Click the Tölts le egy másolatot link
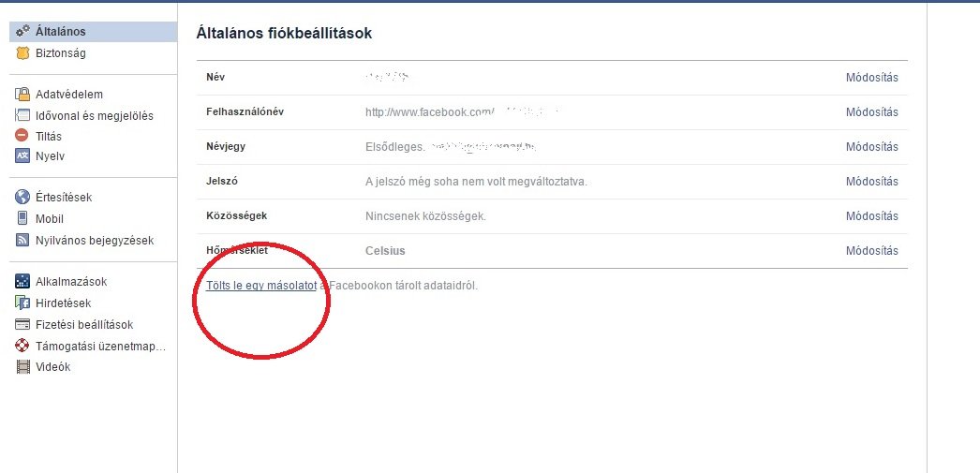980x473 pixels. point(261,286)
